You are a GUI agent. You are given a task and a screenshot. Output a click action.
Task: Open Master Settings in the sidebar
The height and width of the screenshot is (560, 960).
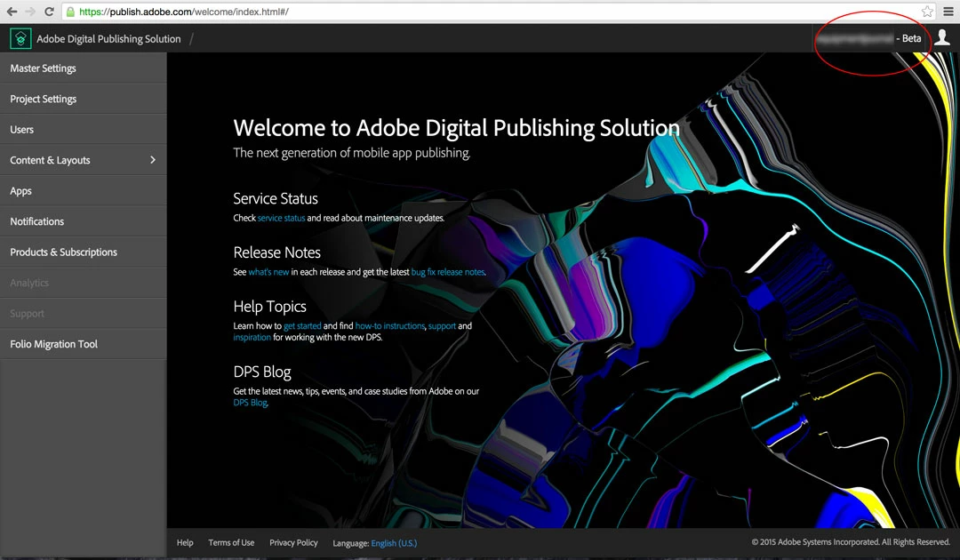click(x=84, y=68)
